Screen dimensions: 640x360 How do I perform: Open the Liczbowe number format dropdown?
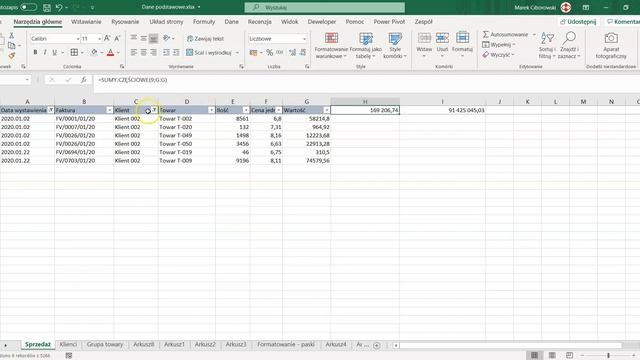point(304,39)
